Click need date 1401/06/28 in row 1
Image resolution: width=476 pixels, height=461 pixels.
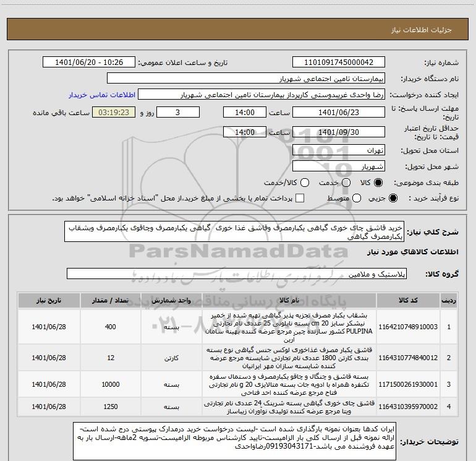pos(49,327)
